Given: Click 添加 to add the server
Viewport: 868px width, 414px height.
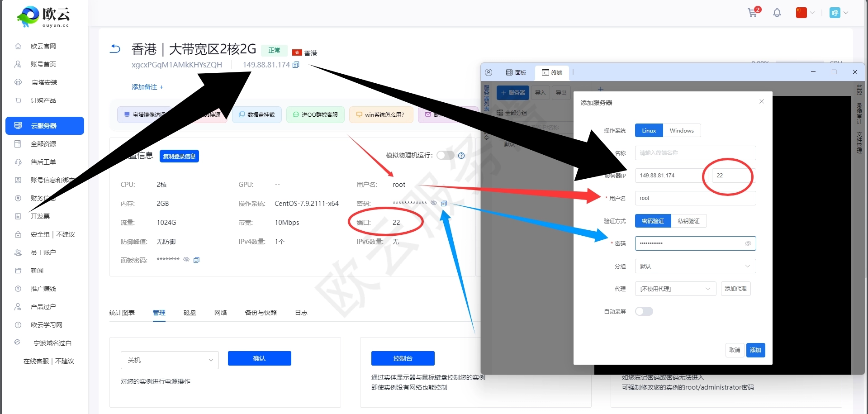Looking at the screenshot, I should [x=755, y=350].
